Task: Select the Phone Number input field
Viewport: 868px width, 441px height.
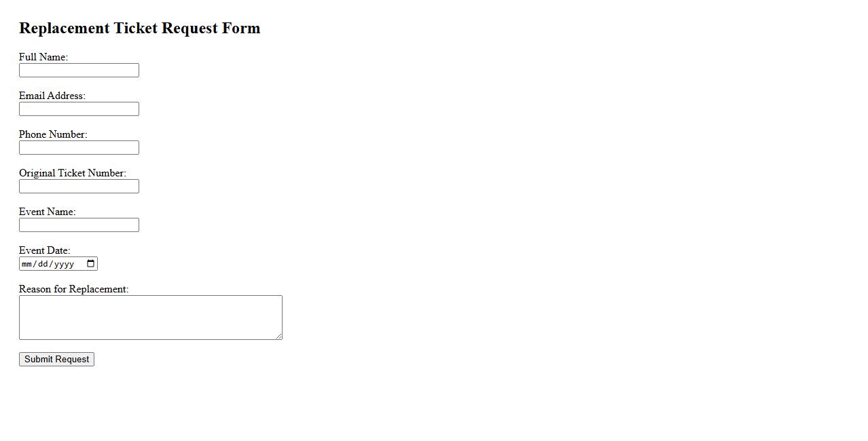Action: 79,148
